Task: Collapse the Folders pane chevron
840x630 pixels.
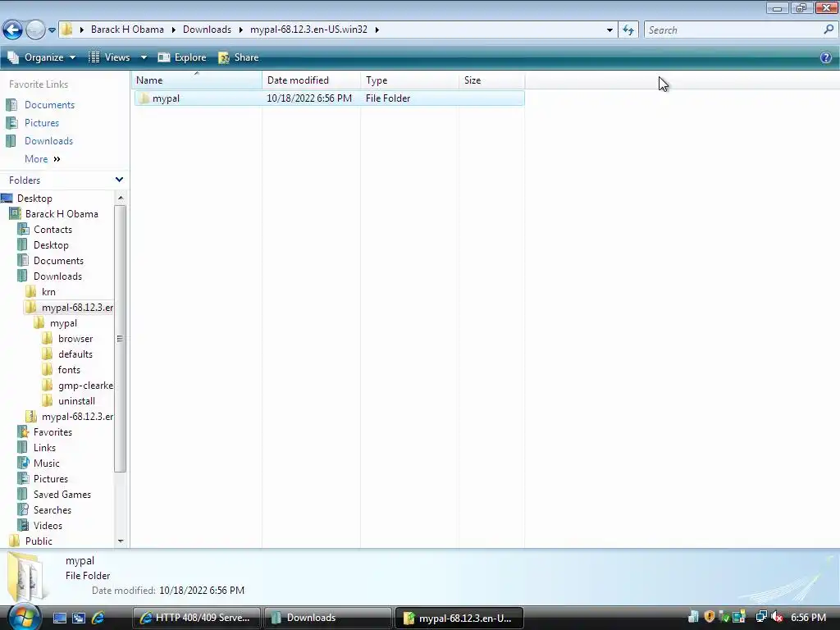Action: pos(119,180)
